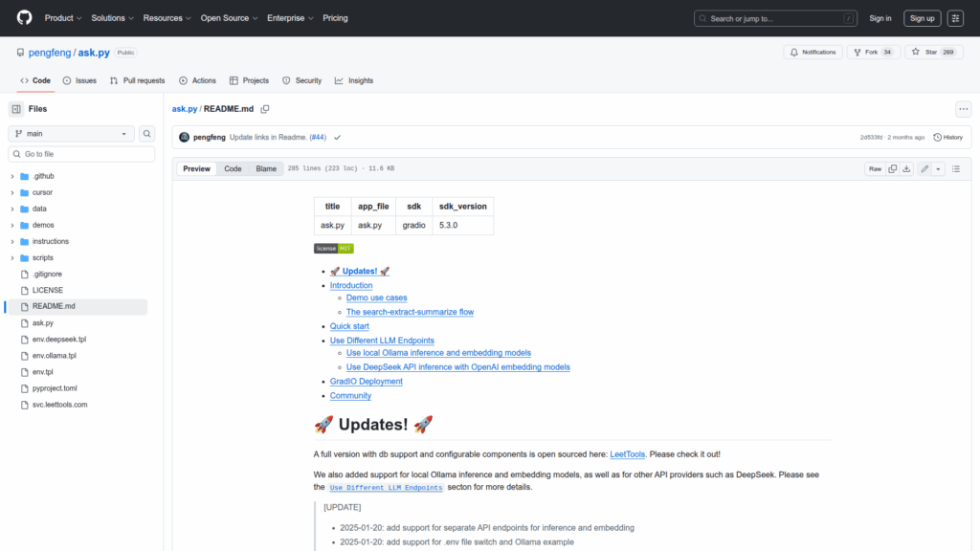
Task: Open the pengfeng owner link
Action: coord(50,53)
